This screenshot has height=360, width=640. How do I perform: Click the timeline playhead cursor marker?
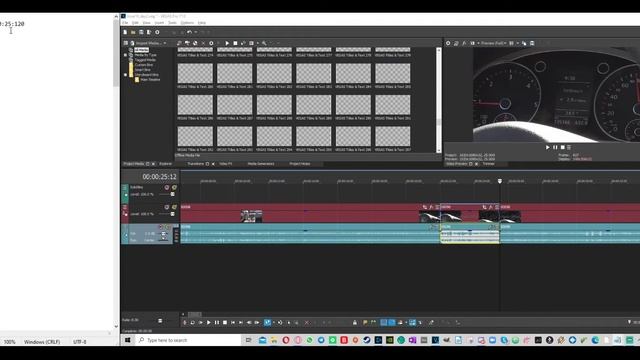500,181
